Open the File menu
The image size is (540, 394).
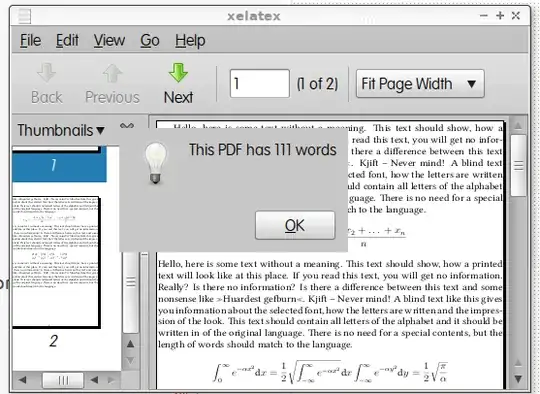(x=30, y=41)
